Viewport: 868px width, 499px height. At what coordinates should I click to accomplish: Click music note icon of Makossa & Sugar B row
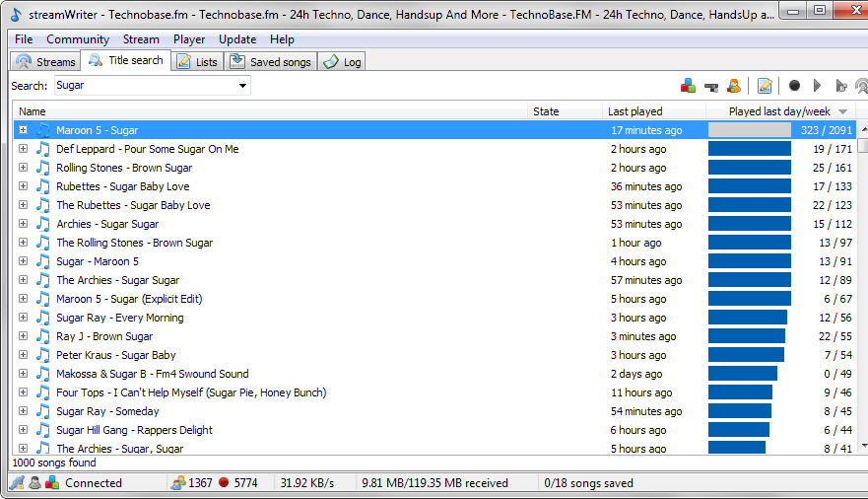[x=43, y=374]
